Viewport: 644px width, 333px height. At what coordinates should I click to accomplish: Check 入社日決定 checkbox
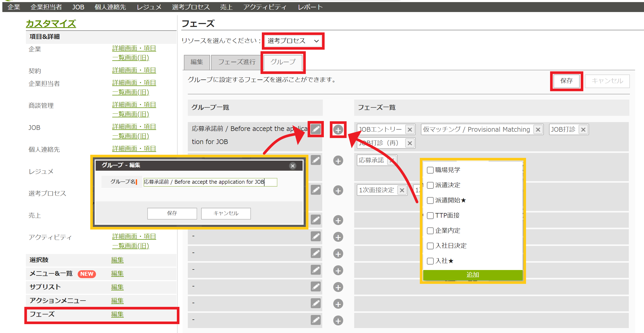tap(430, 246)
